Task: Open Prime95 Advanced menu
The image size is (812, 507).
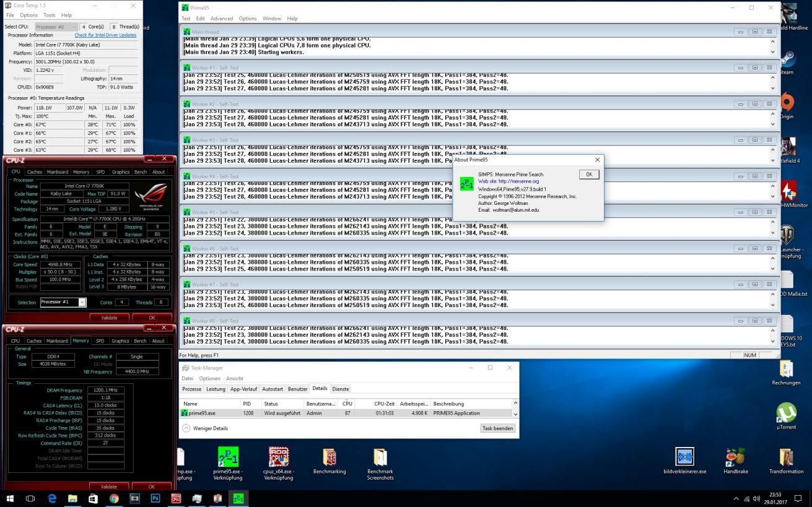Action: point(221,19)
